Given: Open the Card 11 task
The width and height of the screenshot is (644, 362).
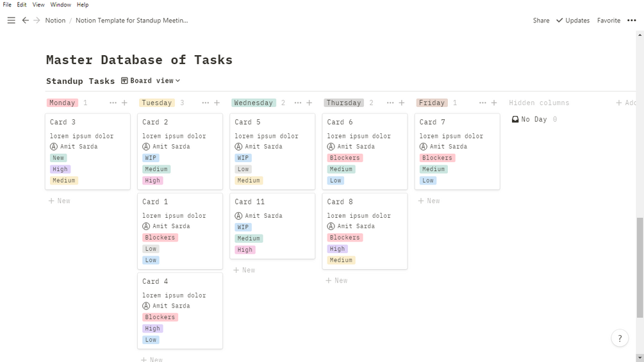Looking at the screenshot, I should point(250,202).
